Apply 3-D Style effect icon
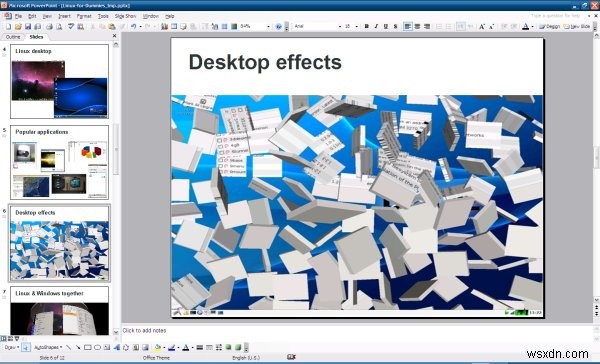 coord(238,347)
